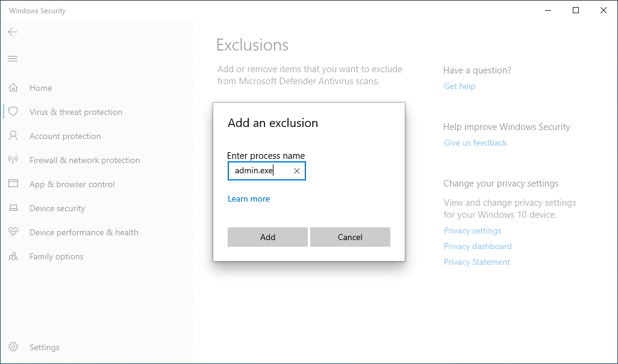Click the Virus & threat protection shield icon
618x364 pixels.
(13, 112)
